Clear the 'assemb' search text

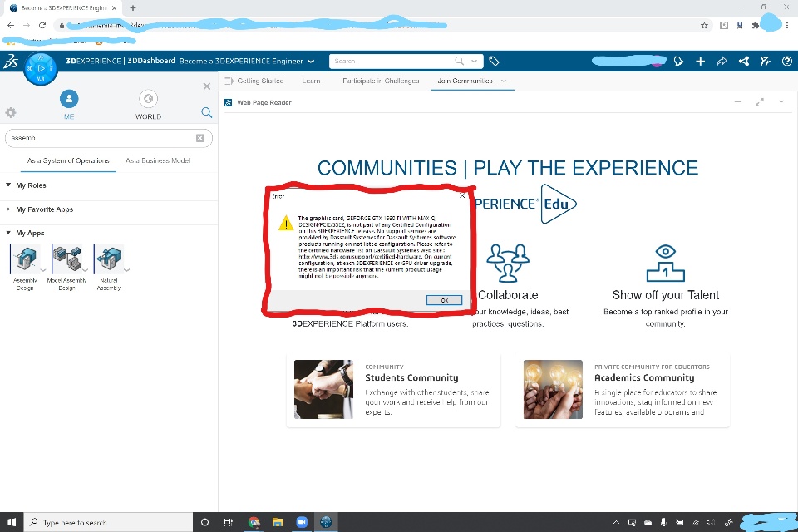pyautogui.click(x=200, y=138)
